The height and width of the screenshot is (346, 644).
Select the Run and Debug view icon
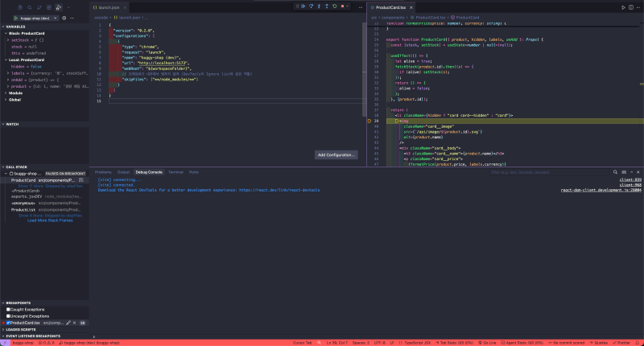point(59,7)
